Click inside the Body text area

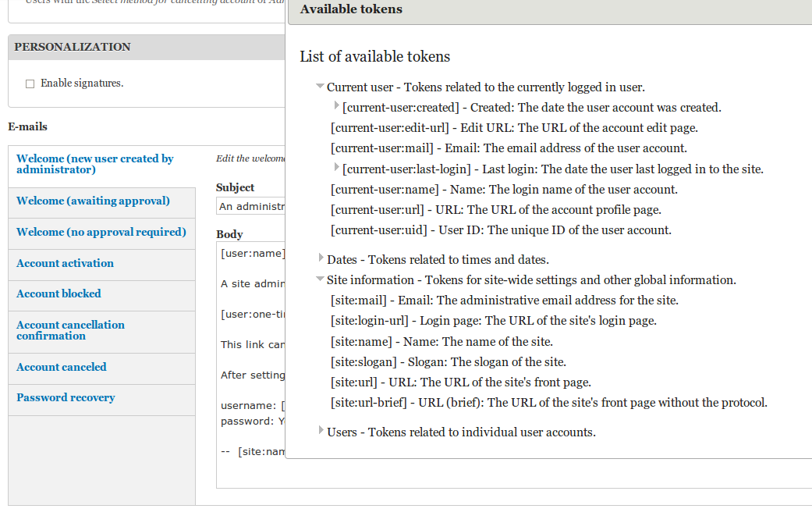(250, 365)
